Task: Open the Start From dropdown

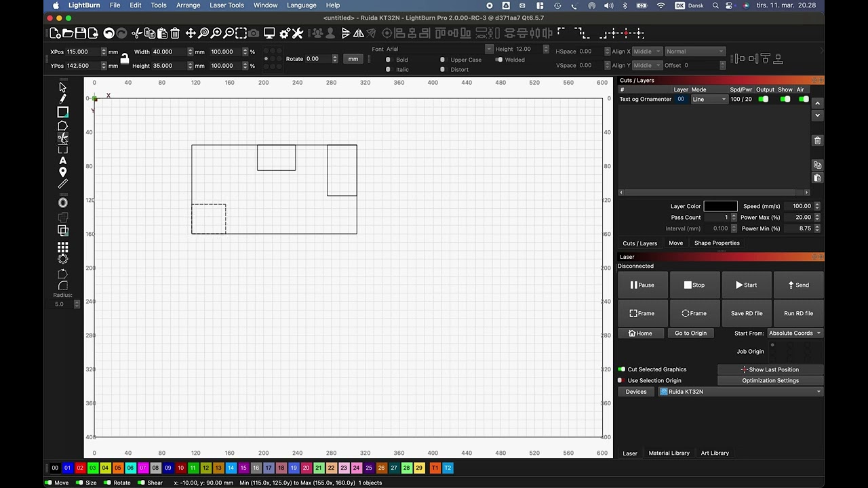Action: (x=794, y=333)
